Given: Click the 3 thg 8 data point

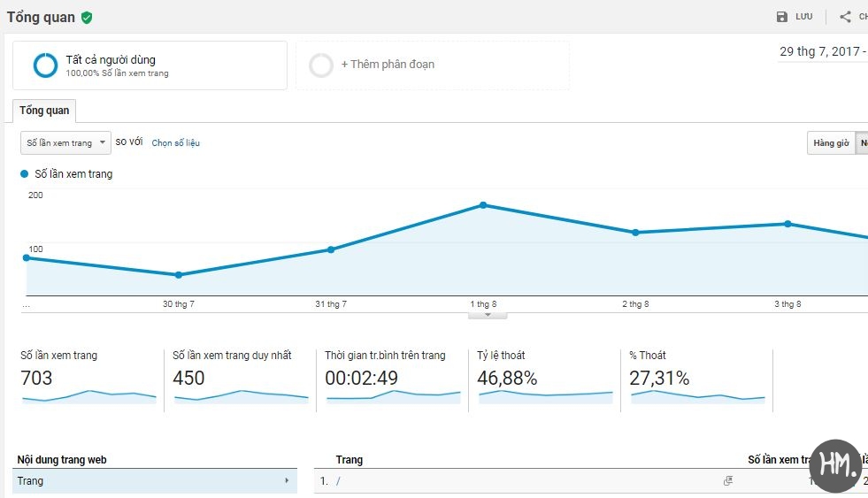Looking at the screenshot, I should pyautogui.click(x=787, y=224).
